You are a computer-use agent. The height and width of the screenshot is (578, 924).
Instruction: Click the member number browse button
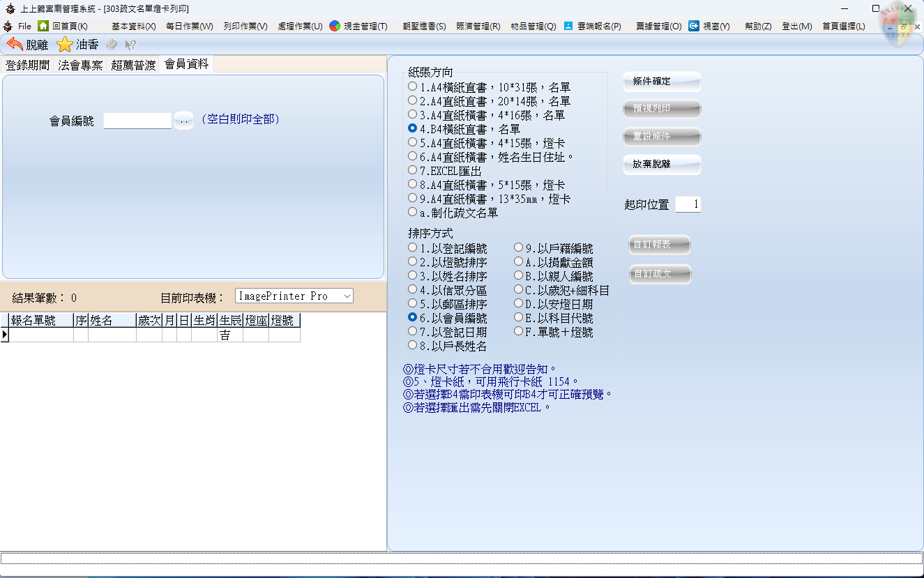tap(183, 121)
